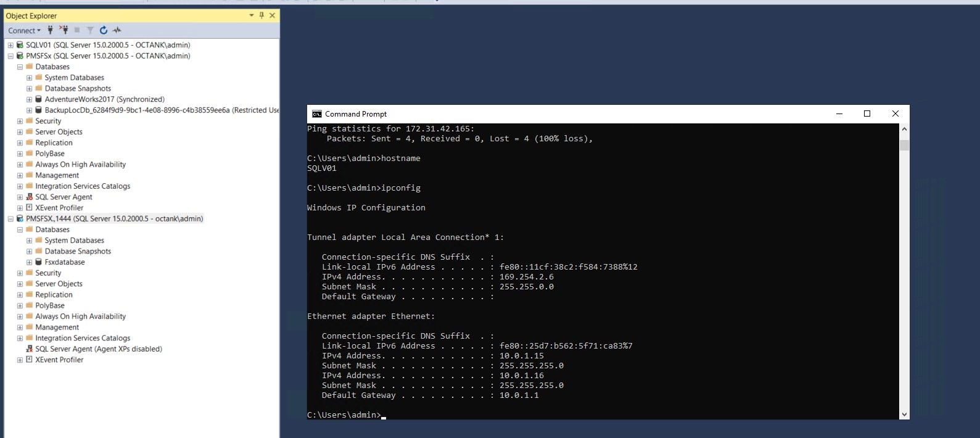Refresh the Object Explorer tree
Viewport: 980px width, 438px height.
(104, 30)
